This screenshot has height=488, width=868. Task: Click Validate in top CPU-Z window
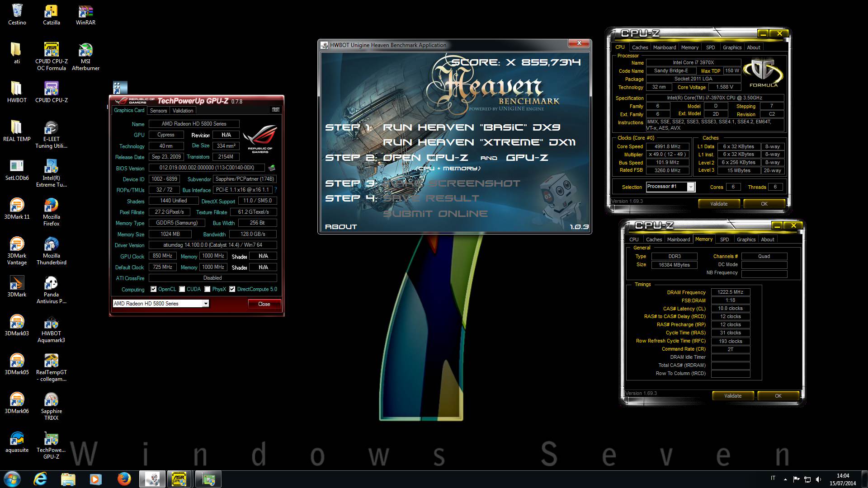[x=719, y=204]
